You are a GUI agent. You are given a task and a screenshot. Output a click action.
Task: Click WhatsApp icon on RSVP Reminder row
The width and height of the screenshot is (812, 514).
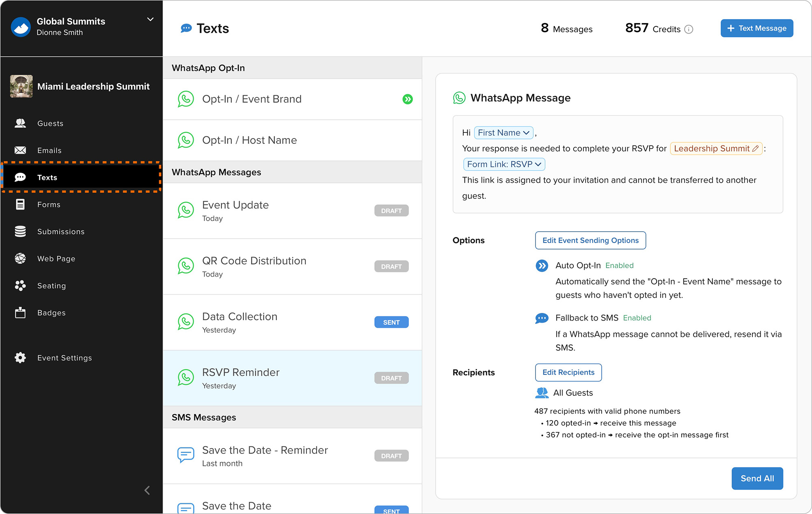tap(186, 377)
